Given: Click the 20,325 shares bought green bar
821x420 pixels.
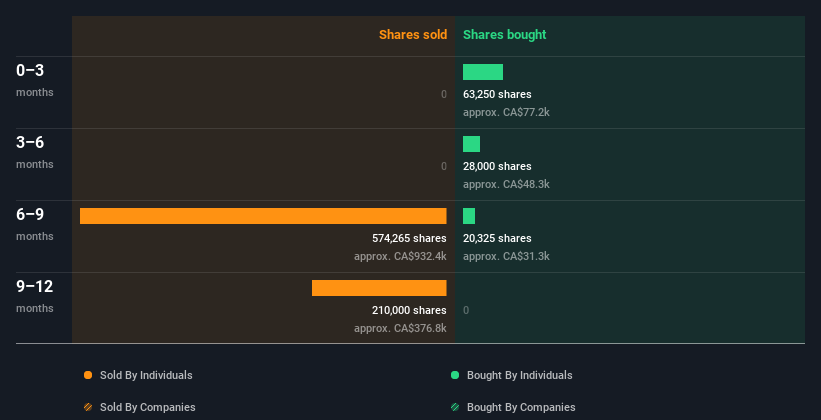Looking at the screenshot, I should pos(469,216).
